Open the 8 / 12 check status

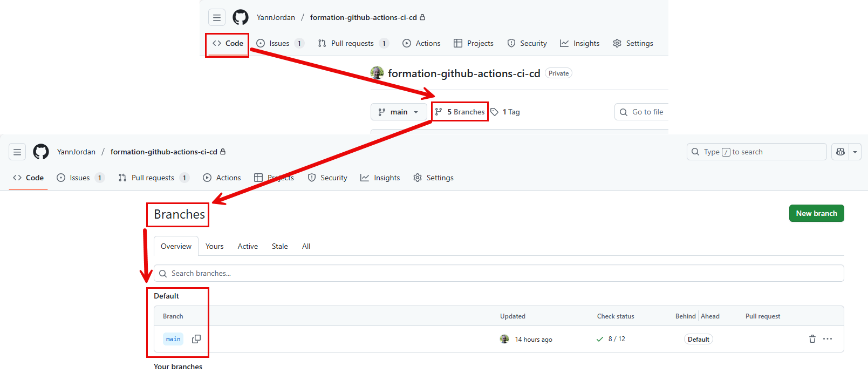611,339
